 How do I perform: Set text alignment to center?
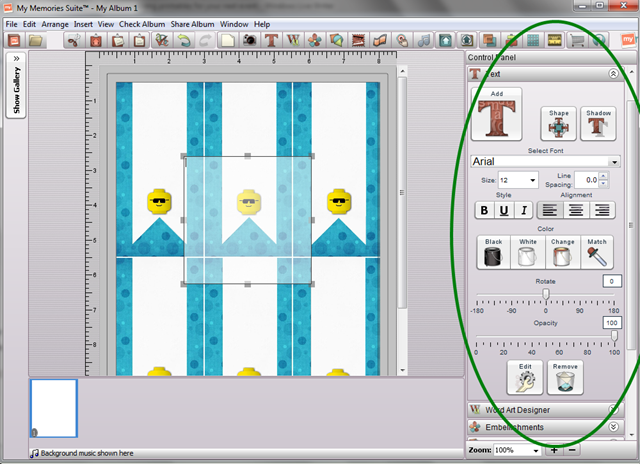(576, 211)
